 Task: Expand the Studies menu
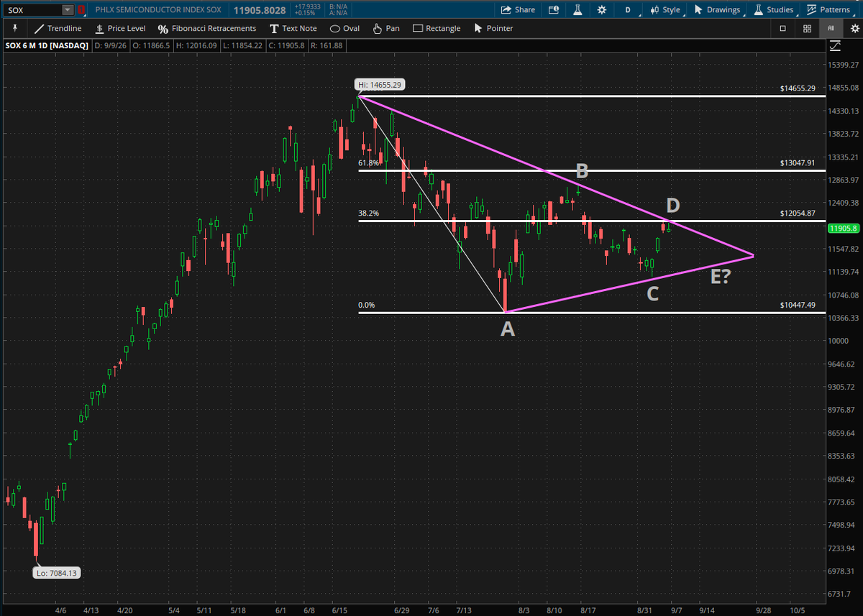(x=774, y=10)
